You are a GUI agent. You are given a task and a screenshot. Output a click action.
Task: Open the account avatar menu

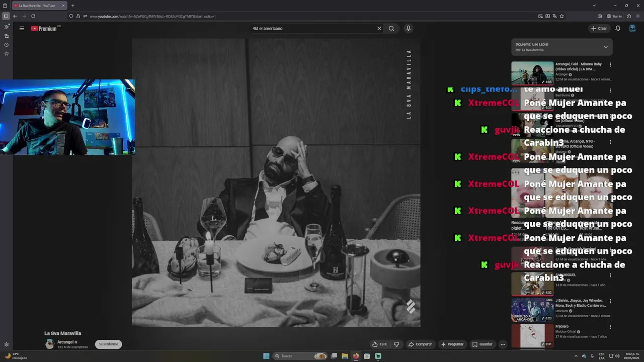pos(632,29)
